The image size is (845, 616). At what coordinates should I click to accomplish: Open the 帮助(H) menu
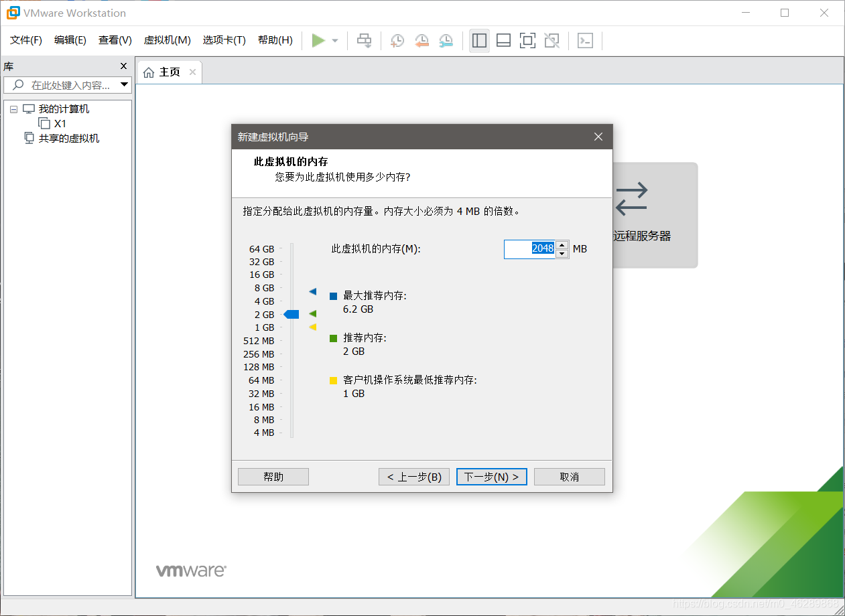[x=275, y=40]
